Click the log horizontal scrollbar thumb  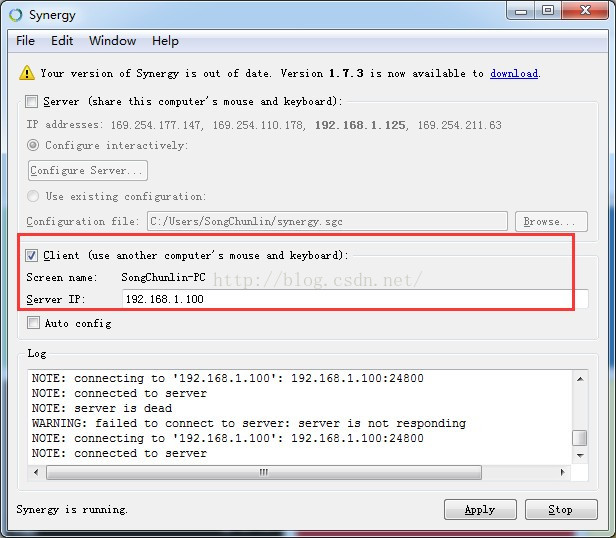(x=264, y=472)
